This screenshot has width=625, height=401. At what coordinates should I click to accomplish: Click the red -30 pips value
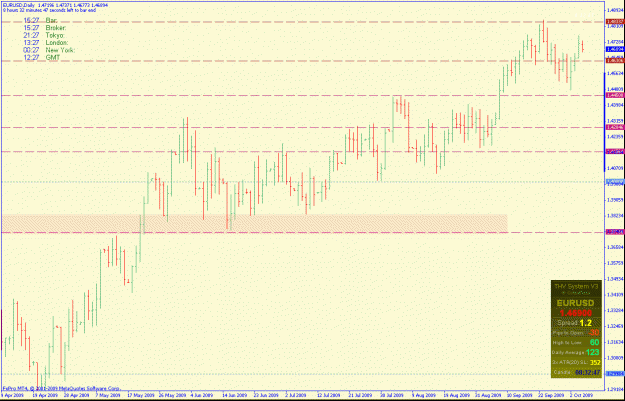[x=594, y=333]
